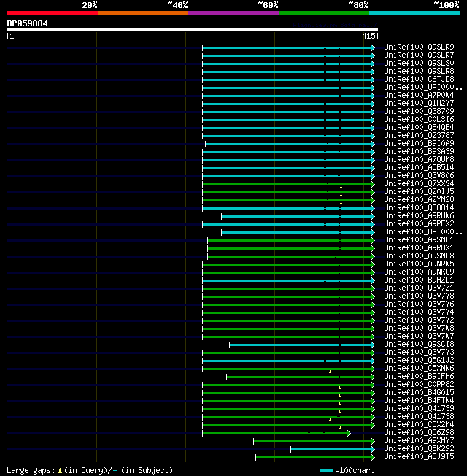Select the UniRef100_A9SMC8 label
Screen dimensions: 467x476
tap(419, 256)
